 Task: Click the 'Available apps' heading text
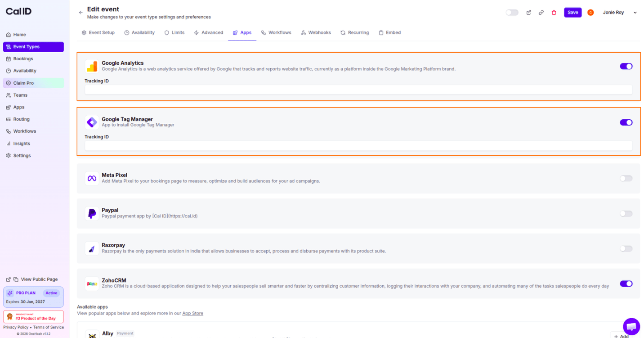pos(92,307)
